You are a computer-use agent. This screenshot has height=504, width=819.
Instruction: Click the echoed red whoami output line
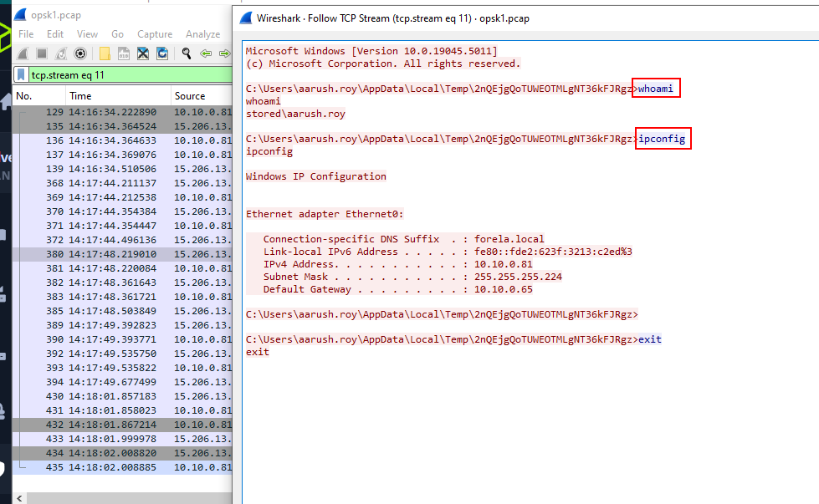[x=264, y=100]
